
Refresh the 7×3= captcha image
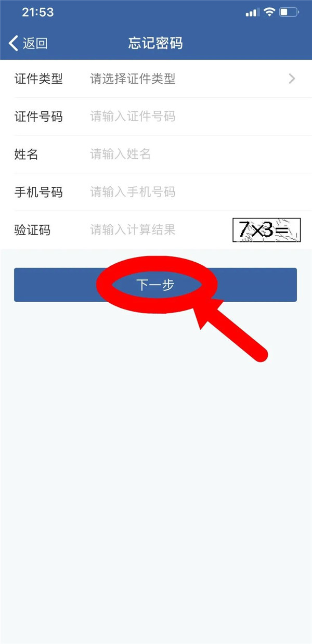267,230
